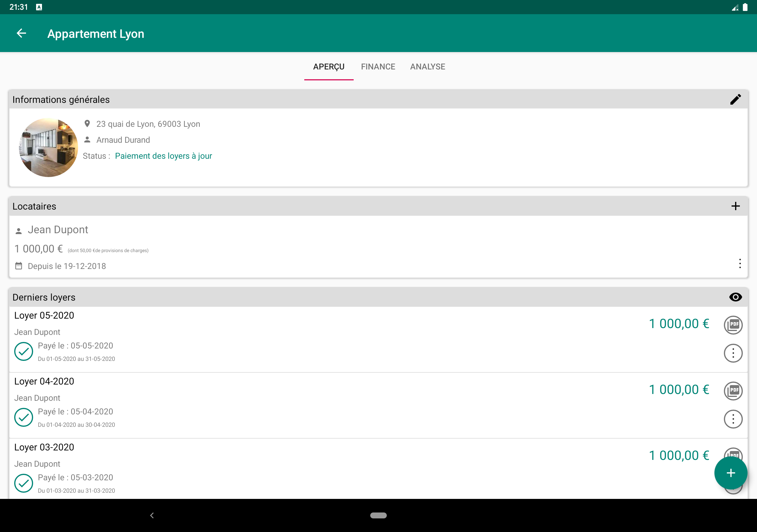The height and width of the screenshot is (532, 757).
Task: Toggle paid checkmark for Loyer 05-2020
Action: tap(23, 351)
